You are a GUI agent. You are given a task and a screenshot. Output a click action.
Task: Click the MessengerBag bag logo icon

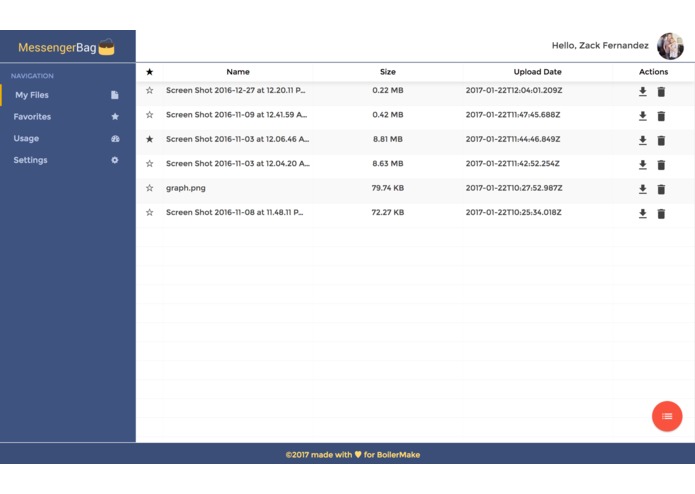point(106,47)
